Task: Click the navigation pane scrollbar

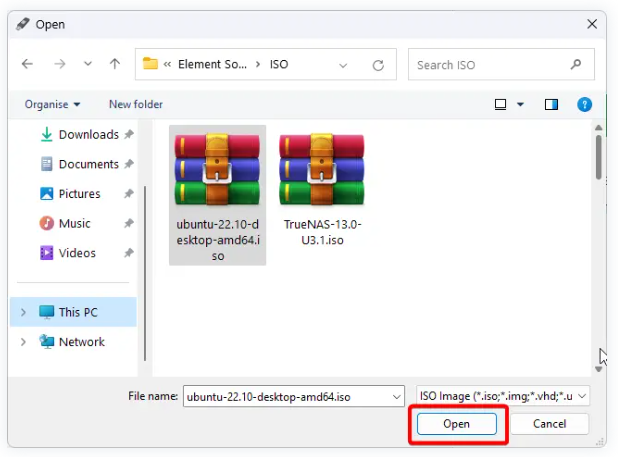Action: (x=145, y=273)
